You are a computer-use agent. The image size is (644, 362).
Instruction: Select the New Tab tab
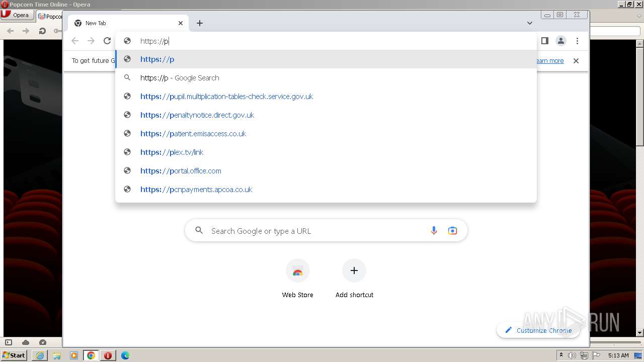click(128, 23)
